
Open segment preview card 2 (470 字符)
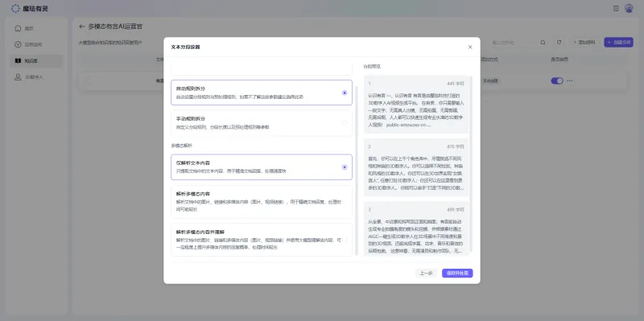point(416,167)
